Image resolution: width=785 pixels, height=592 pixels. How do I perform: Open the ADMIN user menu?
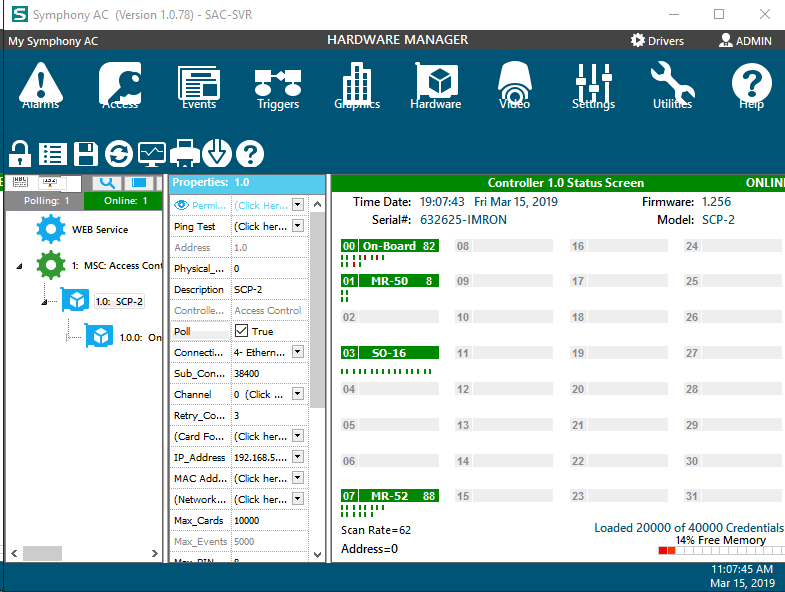tap(745, 41)
